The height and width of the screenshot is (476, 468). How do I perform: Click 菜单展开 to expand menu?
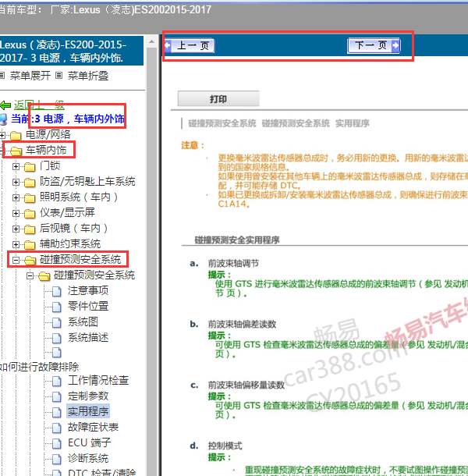30,76
